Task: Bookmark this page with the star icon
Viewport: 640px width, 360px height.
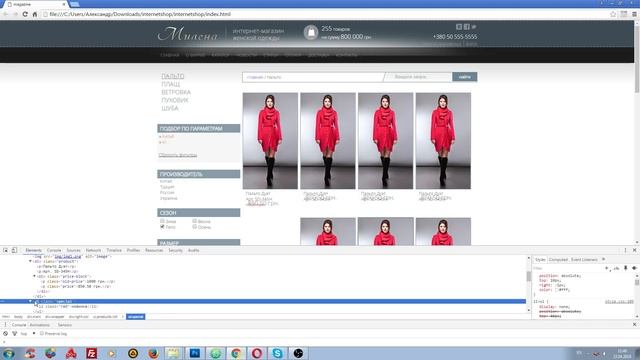Action: 613,14
